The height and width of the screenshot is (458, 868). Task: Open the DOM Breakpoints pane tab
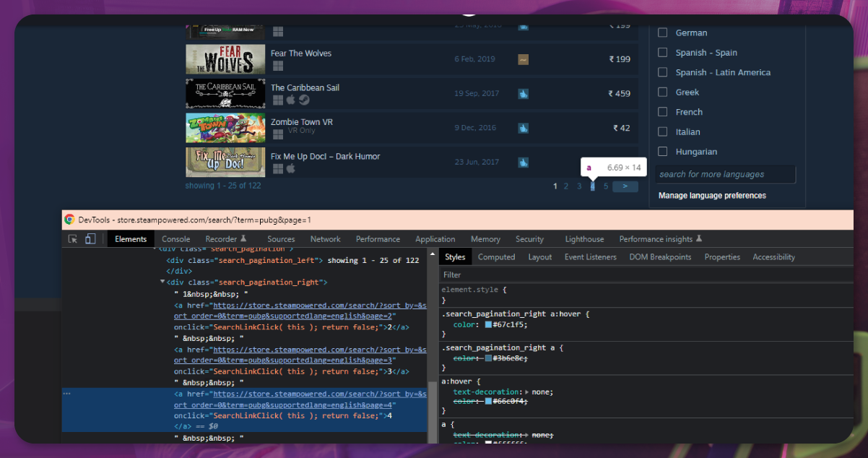[660, 257]
